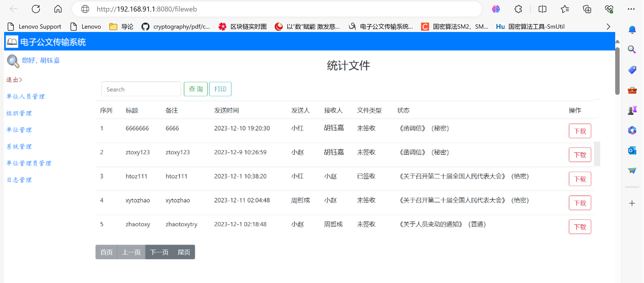The width and height of the screenshot is (644, 283).
Task: Go to 上一页 previous page
Action: [x=132, y=252]
